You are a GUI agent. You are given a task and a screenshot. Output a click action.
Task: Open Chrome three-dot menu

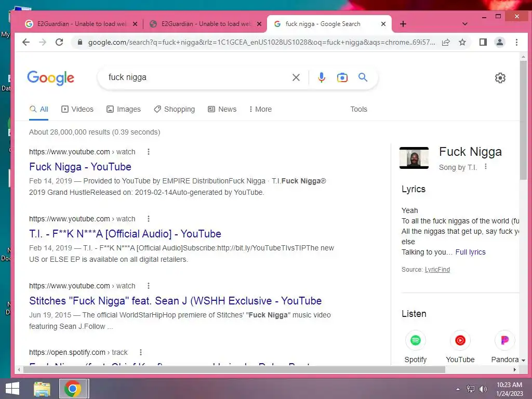tap(516, 42)
